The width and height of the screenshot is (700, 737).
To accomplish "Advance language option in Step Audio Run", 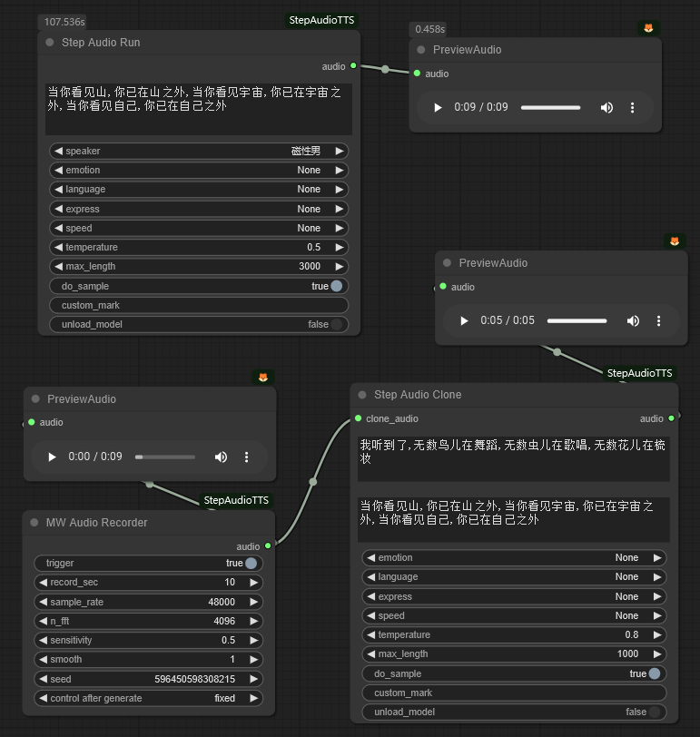I will pos(340,190).
